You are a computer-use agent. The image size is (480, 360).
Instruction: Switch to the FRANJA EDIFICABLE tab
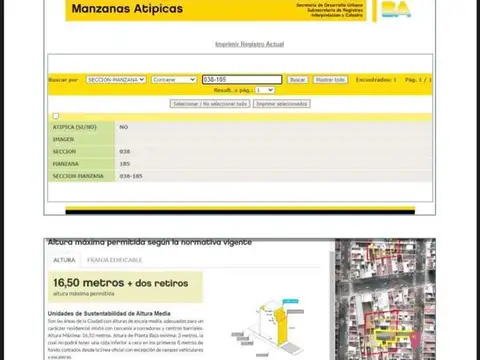(x=114, y=260)
